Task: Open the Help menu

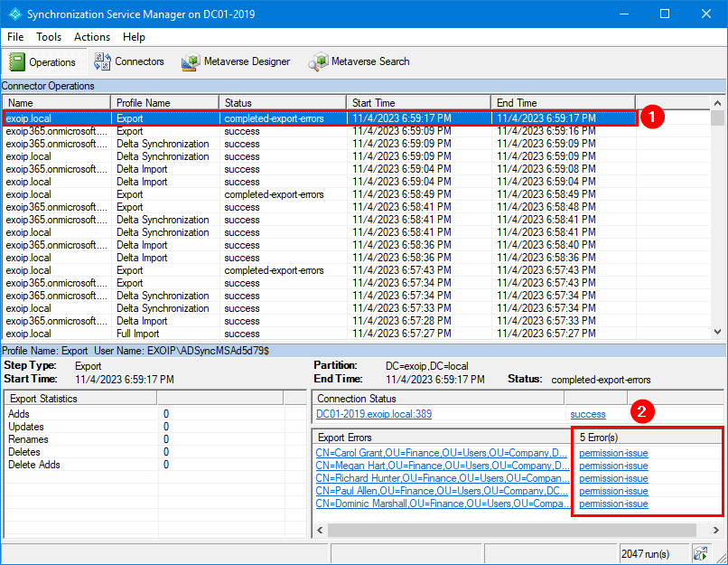Action: [x=134, y=37]
